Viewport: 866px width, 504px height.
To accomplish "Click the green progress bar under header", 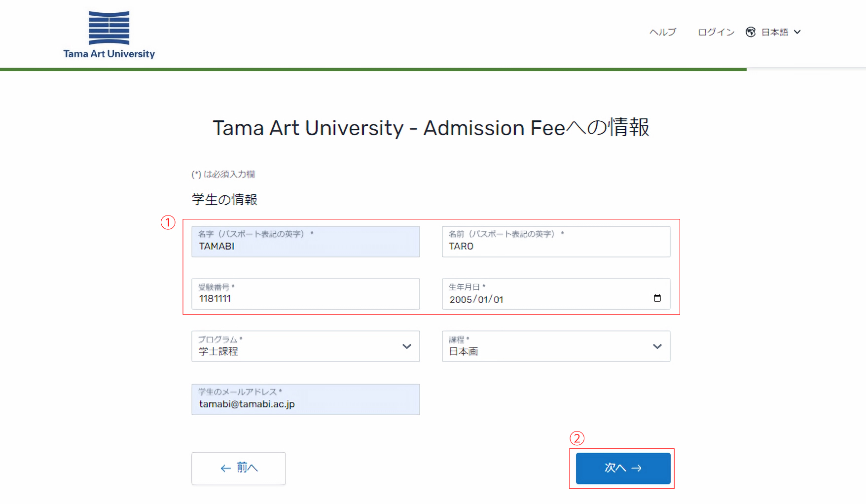I will pyautogui.click(x=373, y=70).
